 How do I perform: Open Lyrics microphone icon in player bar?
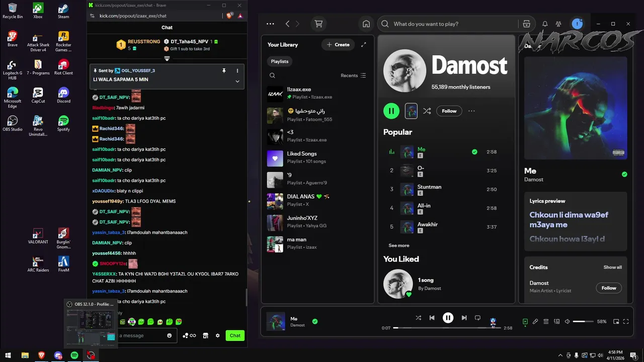point(535,321)
